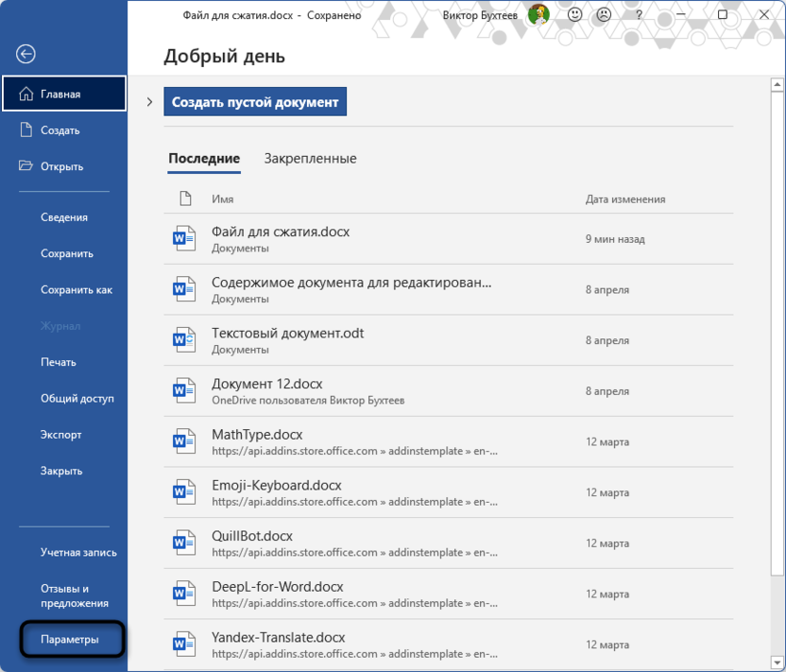The height and width of the screenshot is (672, 786).
Task: Open Файл для сжатия.docx from recent list
Action: point(281,232)
